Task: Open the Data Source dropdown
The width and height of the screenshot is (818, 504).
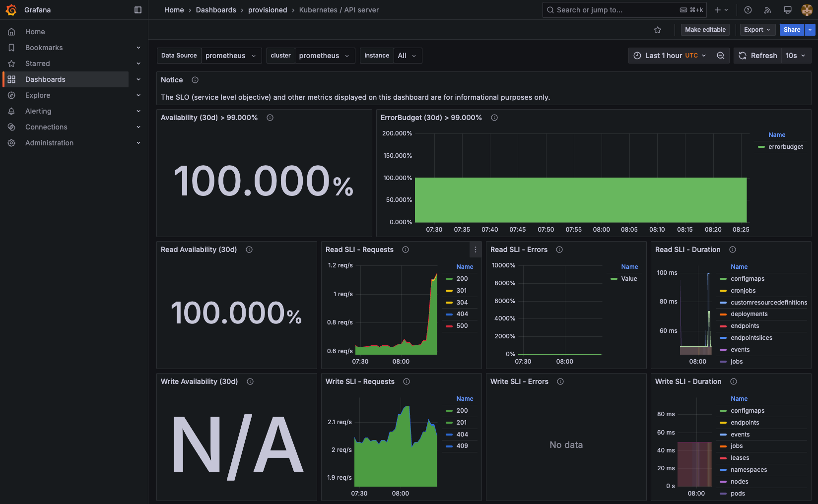Action: [x=231, y=56]
